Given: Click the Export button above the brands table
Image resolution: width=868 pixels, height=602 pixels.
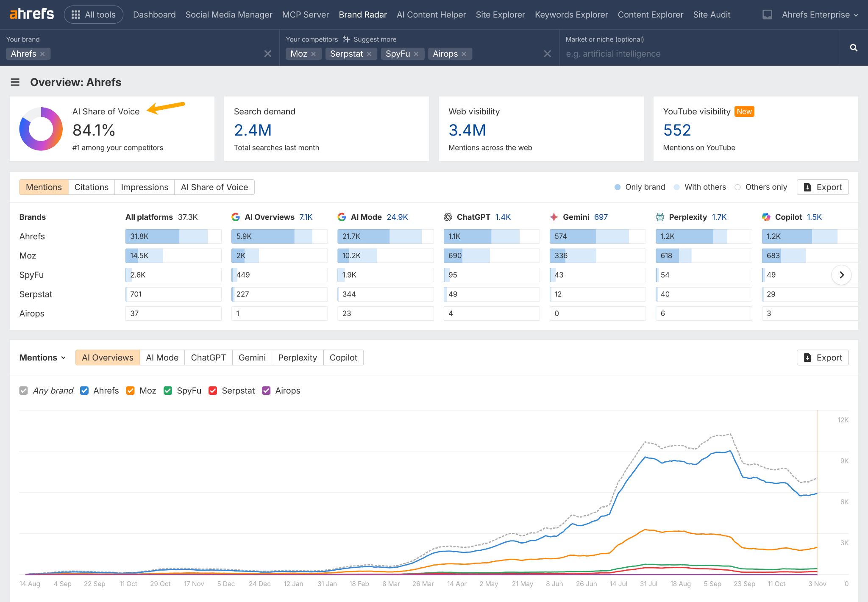Looking at the screenshot, I should 822,187.
